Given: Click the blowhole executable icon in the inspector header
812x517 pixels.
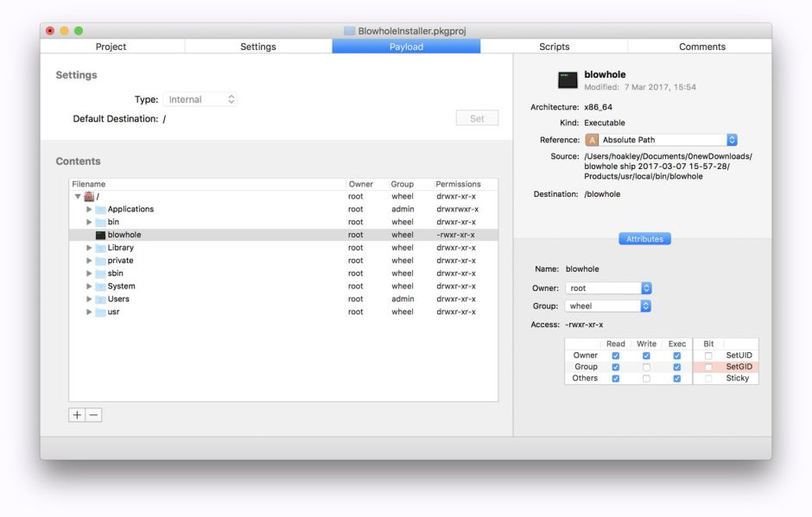Looking at the screenshot, I should click(568, 79).
